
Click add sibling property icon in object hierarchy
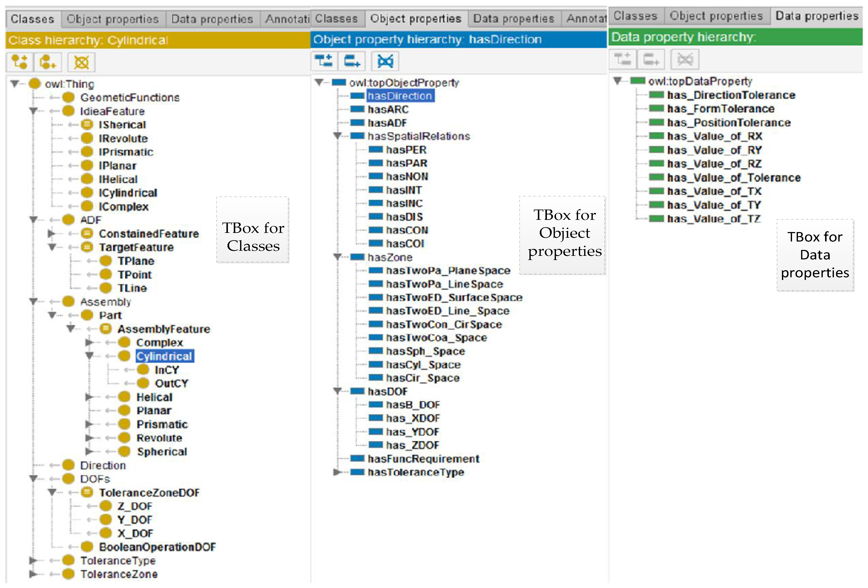tap(351, 60)
